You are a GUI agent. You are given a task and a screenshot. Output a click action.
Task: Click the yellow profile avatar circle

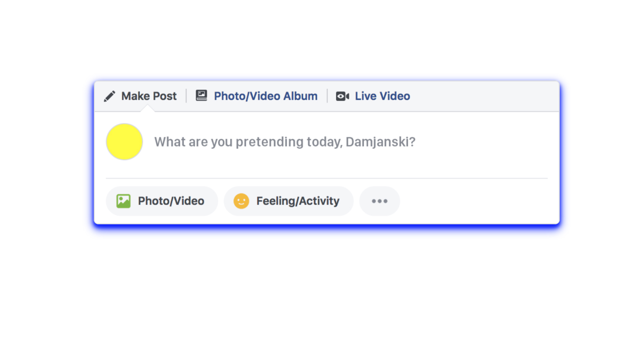pyautogui.click(x=124, y=142)
